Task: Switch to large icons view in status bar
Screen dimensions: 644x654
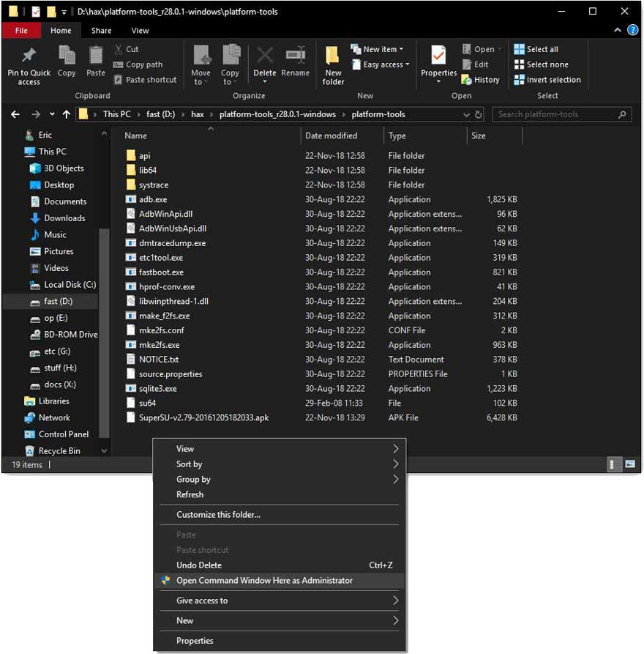Action: click(x=630, y=464)
